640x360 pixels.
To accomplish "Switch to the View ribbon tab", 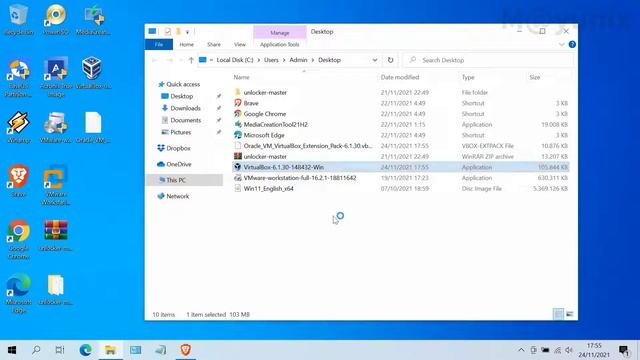I will coord(240,44).
